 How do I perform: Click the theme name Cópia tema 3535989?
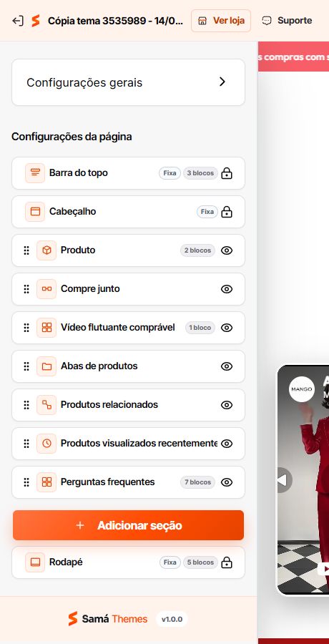coord(115,21)
